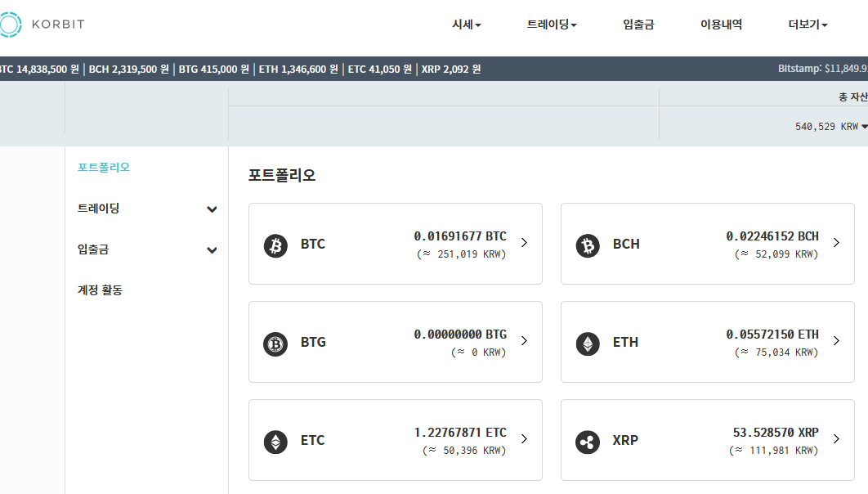The width and height of the screenshot is (868, 494).
Task: Click ETC 41,050 원 ticker price
Action: (x=380, y=70)
